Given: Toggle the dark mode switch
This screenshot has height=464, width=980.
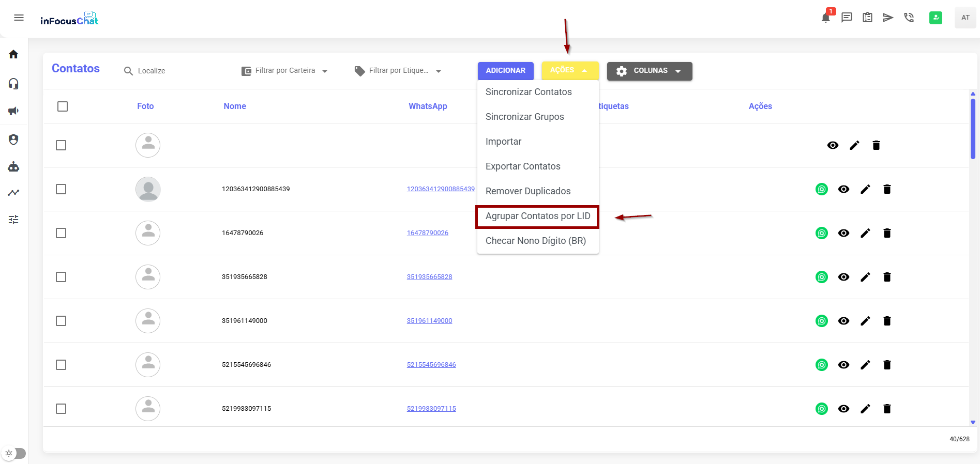Looking at the screenshot, I should point(14,453).
